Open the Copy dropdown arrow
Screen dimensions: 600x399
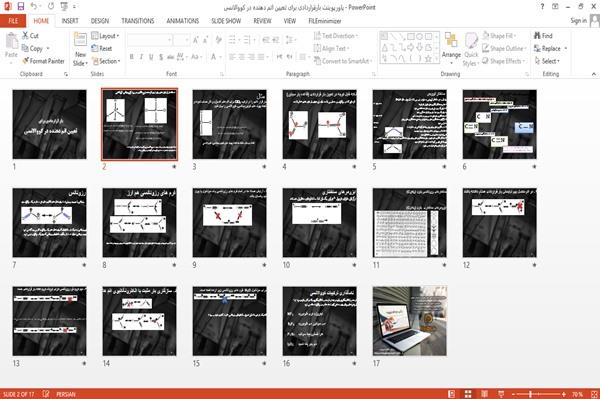(48, 48)
